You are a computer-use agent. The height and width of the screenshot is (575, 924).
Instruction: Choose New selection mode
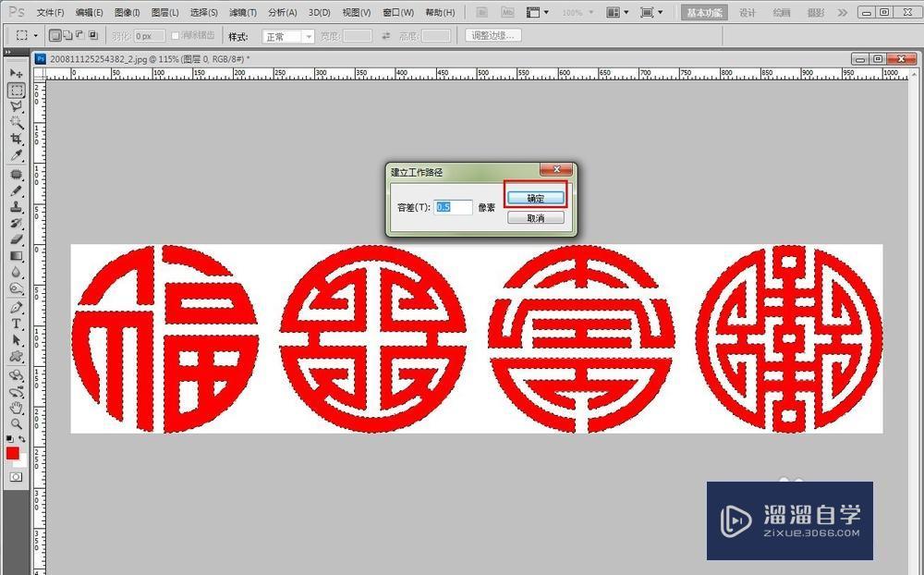55,36
